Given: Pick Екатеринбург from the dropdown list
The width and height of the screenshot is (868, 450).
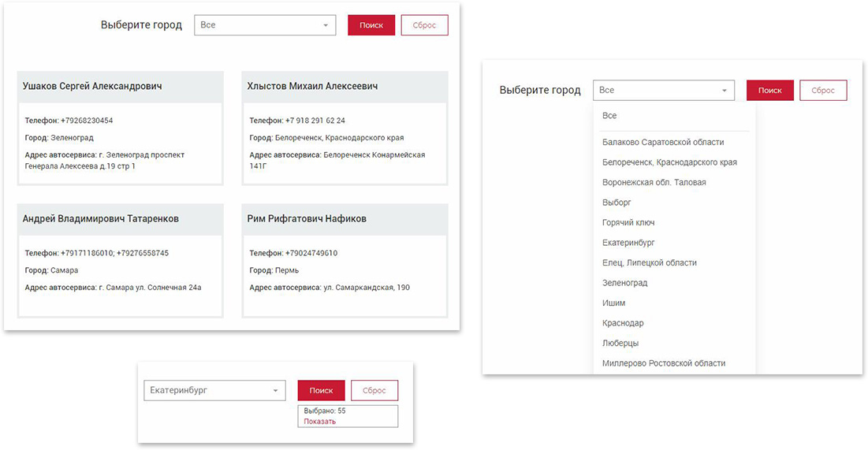Looking at the screenshot, I should pos(628,243).
